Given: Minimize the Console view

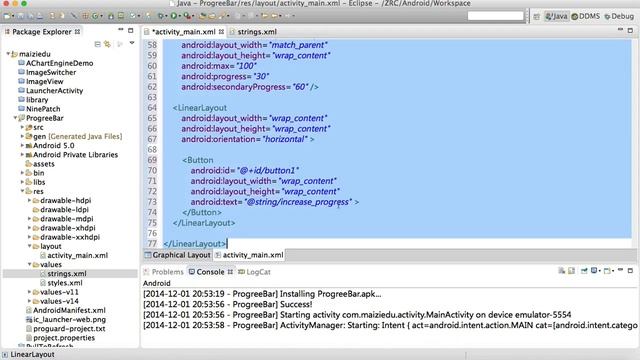Looking at the screenshot, I should tap(620, 270).
